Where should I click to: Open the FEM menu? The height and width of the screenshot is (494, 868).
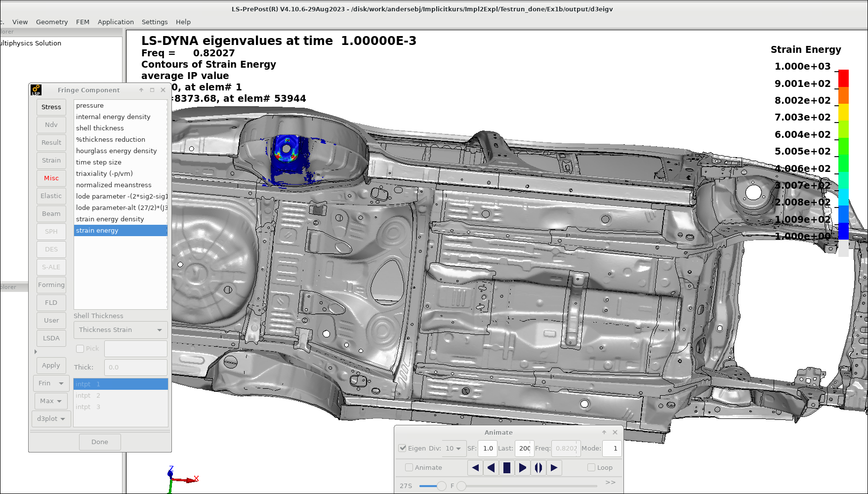point(83,22)
